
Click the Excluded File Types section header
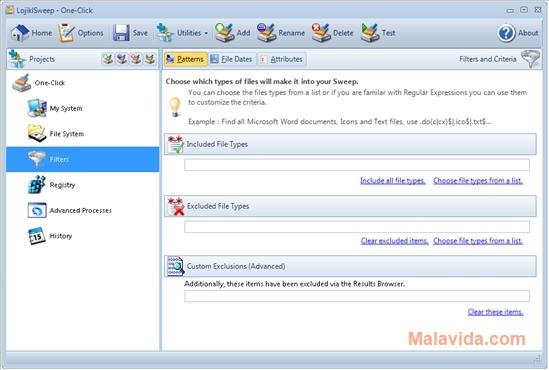point(350,206)
